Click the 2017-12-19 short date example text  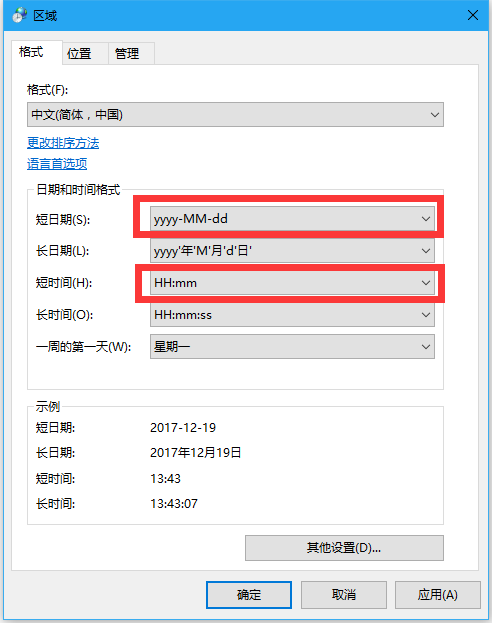(183, 428)
